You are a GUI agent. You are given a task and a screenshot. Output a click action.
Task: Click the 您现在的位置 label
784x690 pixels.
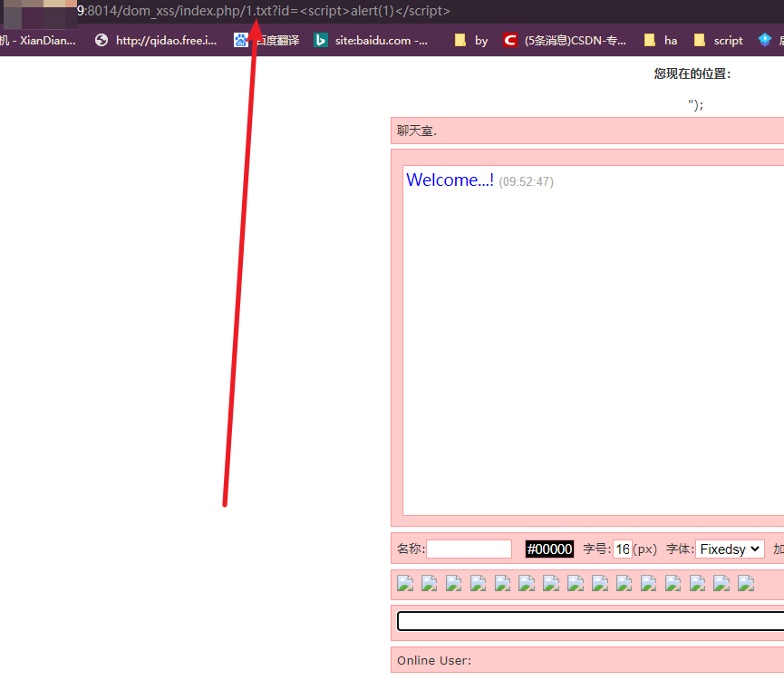tap(692, 74)
